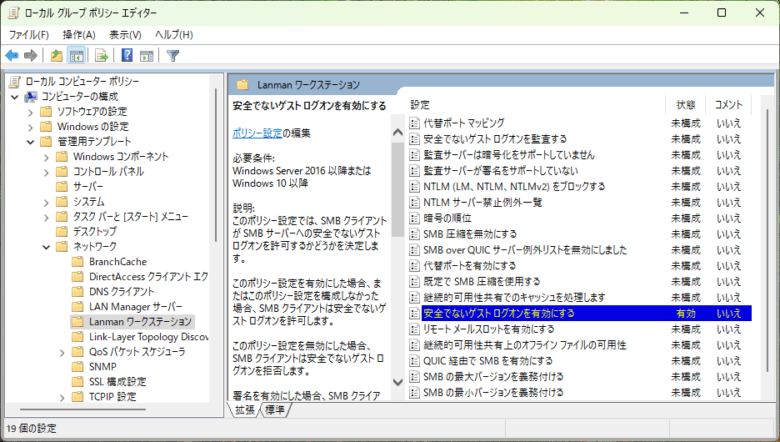Click the folder icon beside BranchCache
Screen dimensions: 780x442
(78, 262)
